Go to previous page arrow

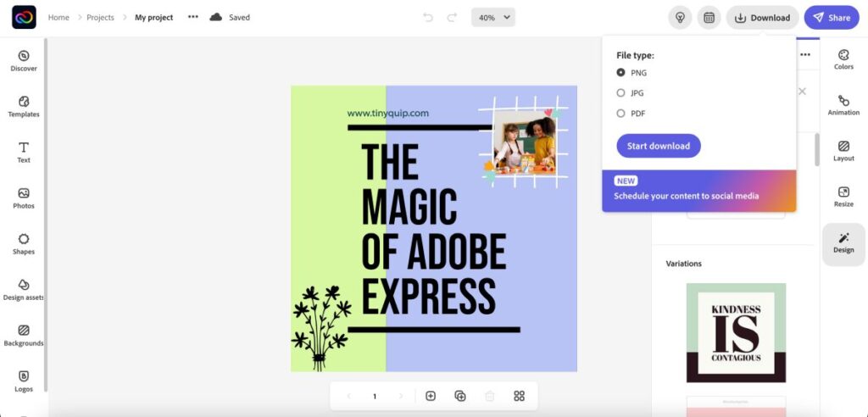coord(348,396)
